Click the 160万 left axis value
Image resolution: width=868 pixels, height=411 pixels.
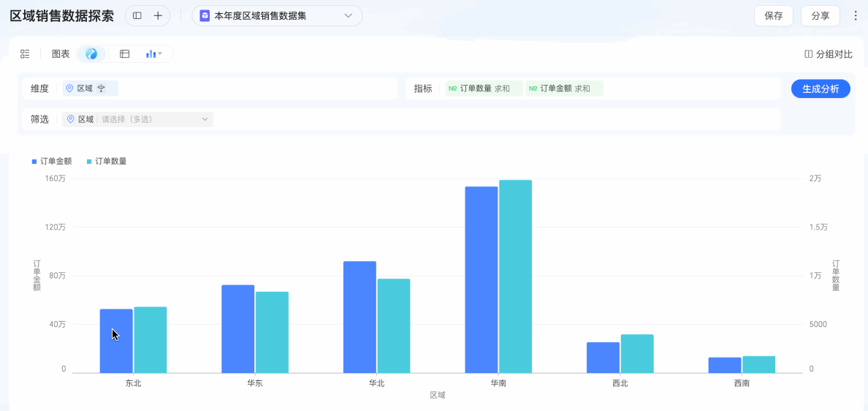click(56, 179)
